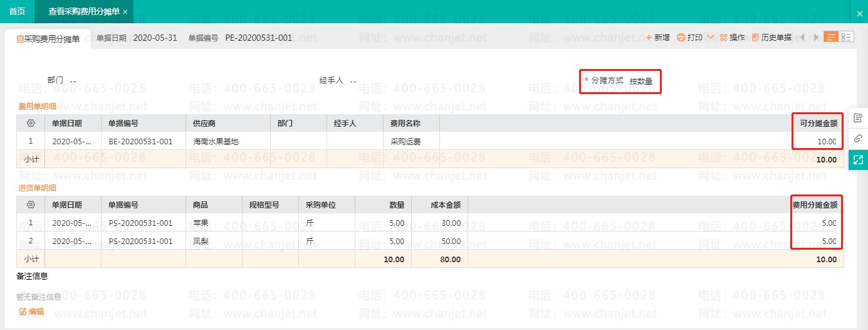Close the 查看采购费用分摊单 tab
The height and width of the screenshot is (330, 868).
click(125, 12)
